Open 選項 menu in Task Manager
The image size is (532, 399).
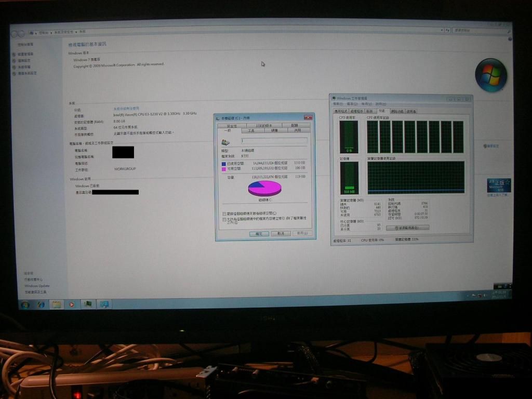351,104
